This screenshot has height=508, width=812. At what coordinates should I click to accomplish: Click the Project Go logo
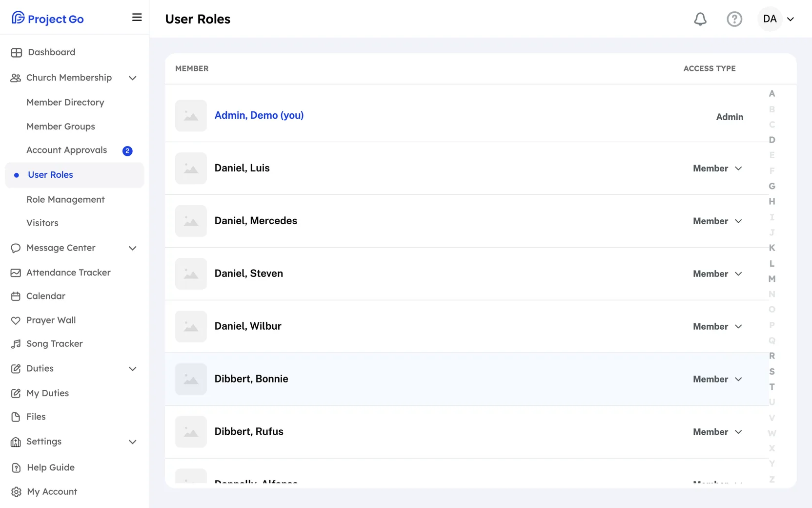[x=47, y=18]
